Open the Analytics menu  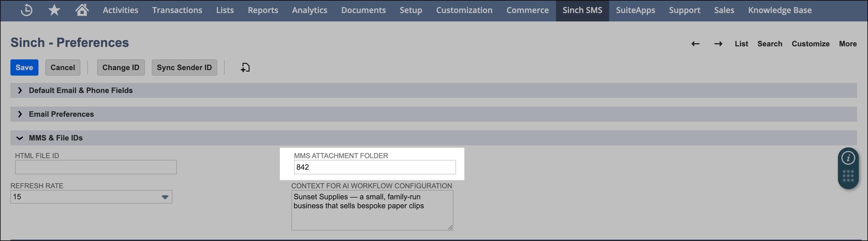click(x=309, y=10)
